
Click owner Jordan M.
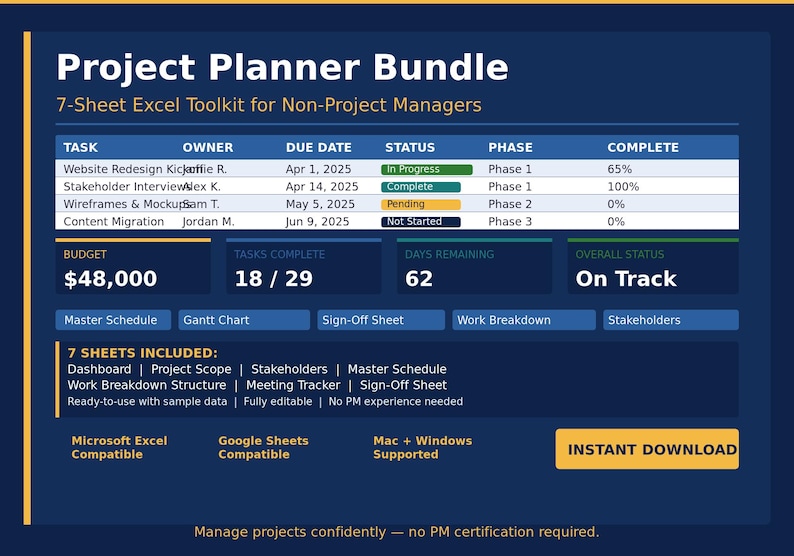point(208,222)
